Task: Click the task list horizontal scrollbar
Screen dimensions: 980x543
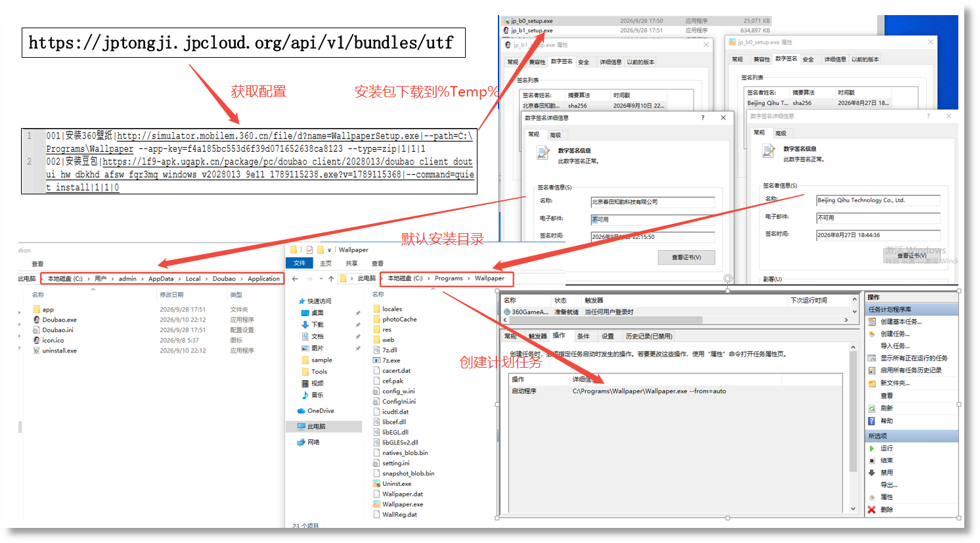Action: (677, 320)
